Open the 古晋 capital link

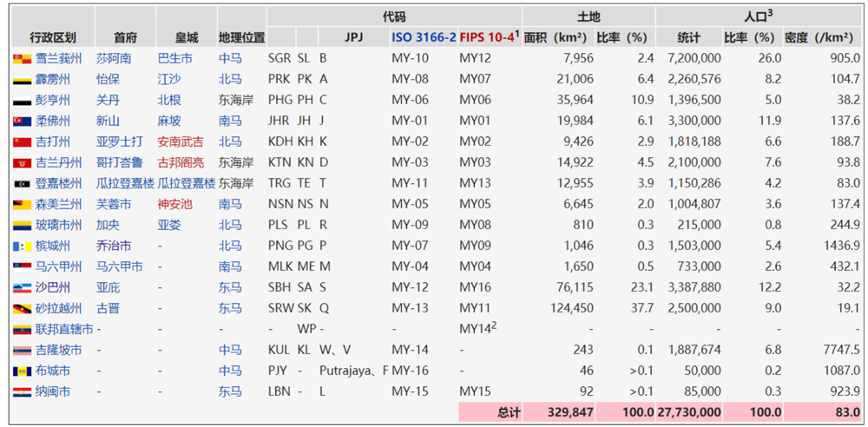(x=108, y=308)
